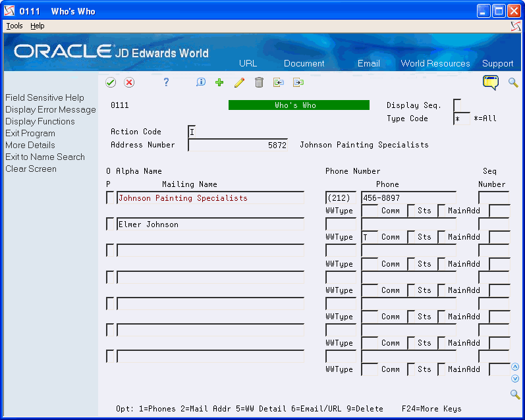
Task: Select the Support banner tab
Action: point(497,64)
